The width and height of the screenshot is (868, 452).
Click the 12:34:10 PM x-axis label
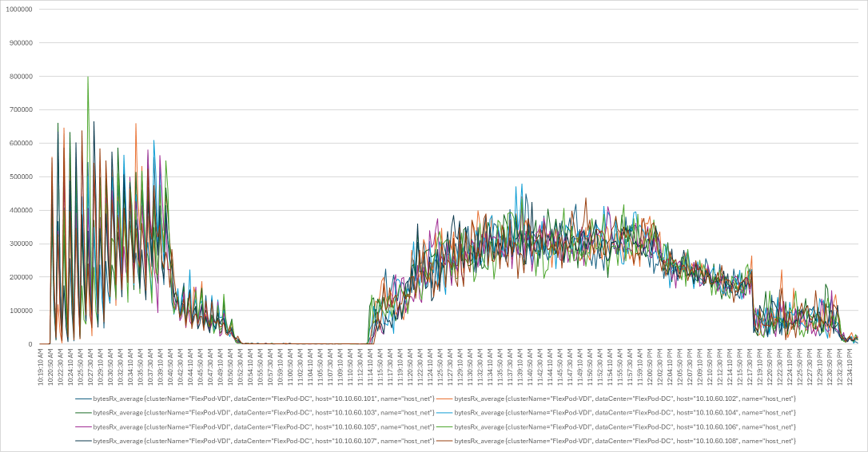[849, 368]
